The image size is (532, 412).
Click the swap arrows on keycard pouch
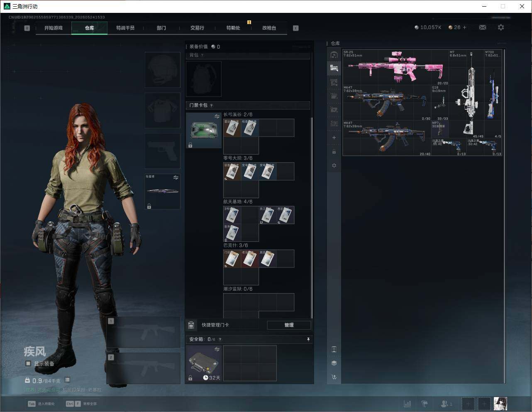click(217, 116)
